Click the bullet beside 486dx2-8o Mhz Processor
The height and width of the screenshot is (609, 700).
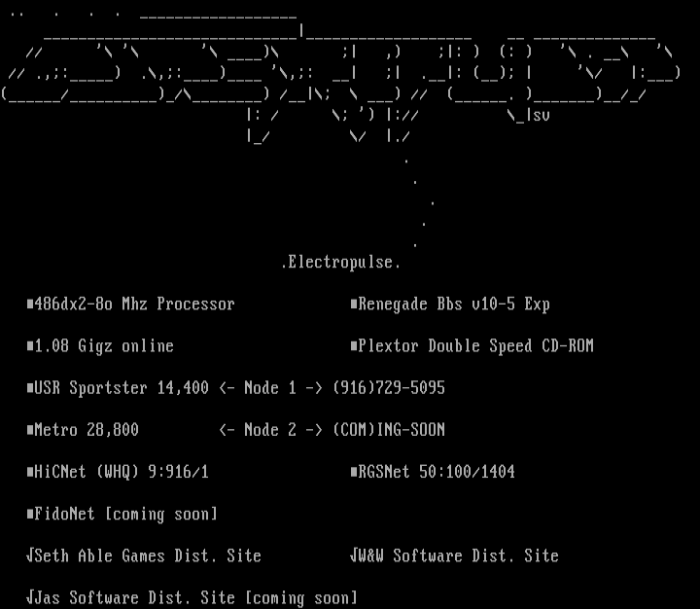click(30, 304)
